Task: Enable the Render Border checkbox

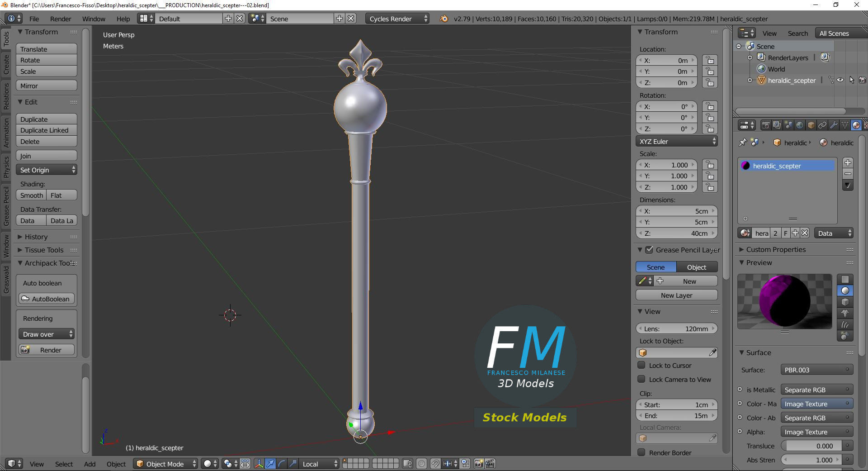Action: click(641, 452)
